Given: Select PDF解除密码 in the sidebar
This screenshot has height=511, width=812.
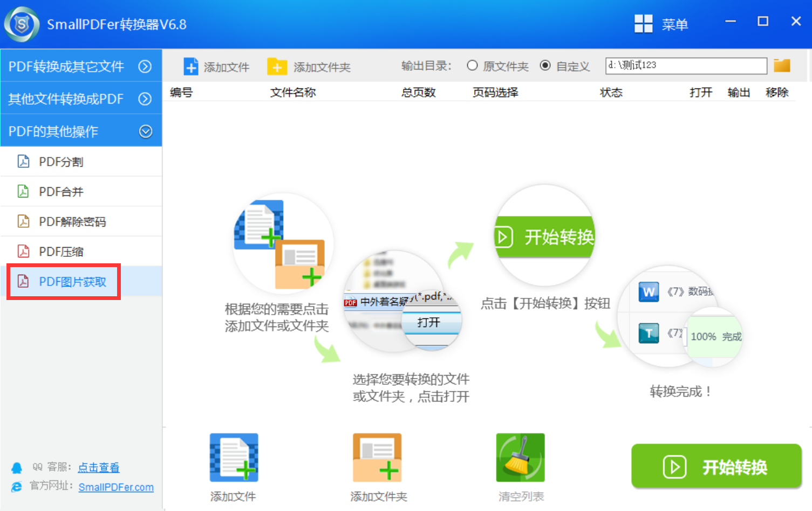Looking at the screenshot, I should click(x=81, y=221).
